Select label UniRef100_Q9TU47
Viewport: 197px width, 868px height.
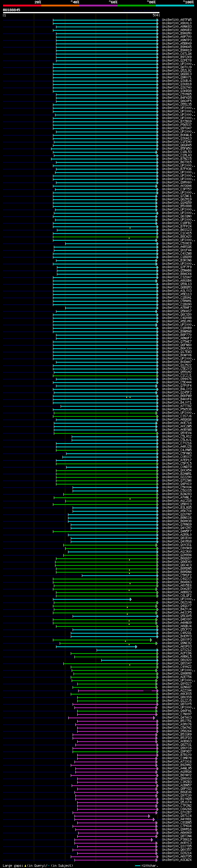point(177,128)
